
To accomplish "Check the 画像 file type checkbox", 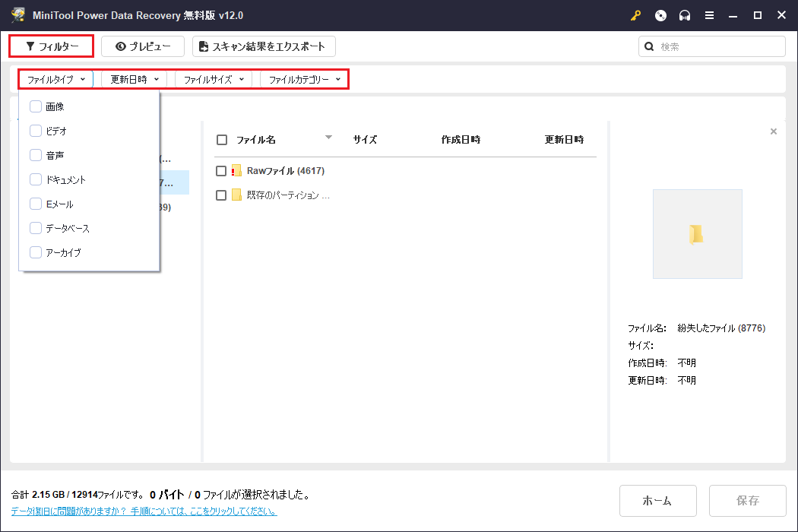I will 36,106.
